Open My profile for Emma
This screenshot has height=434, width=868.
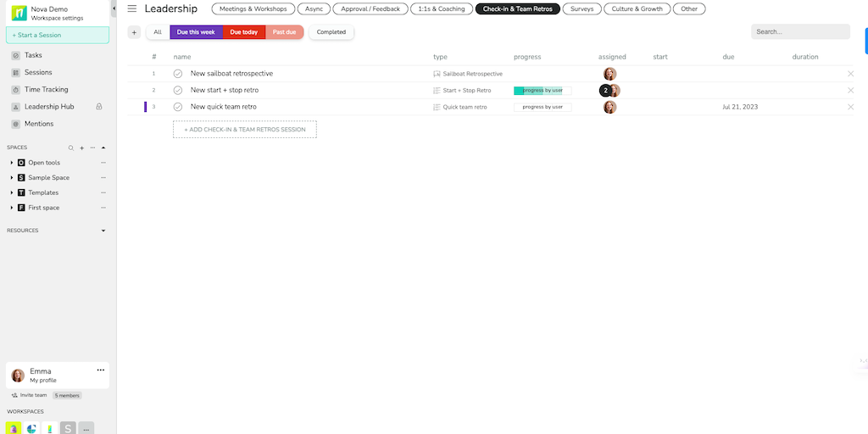[x=43, y=381]
